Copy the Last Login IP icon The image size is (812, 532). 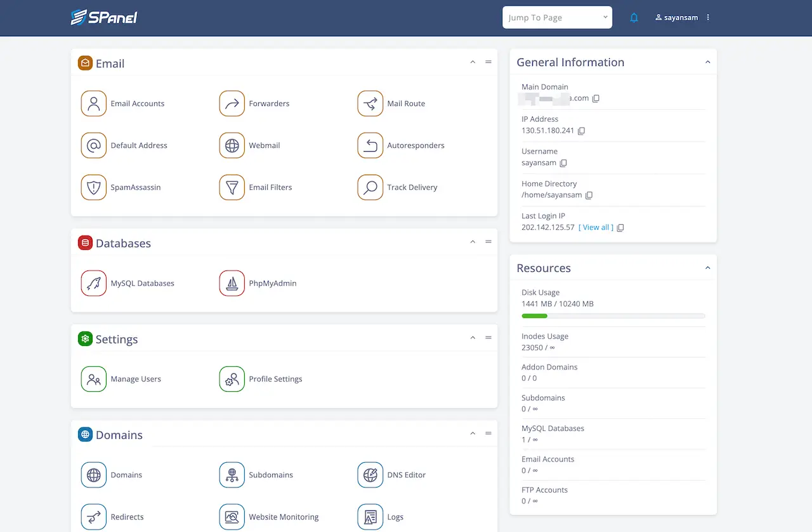click(x=620, y=227)
